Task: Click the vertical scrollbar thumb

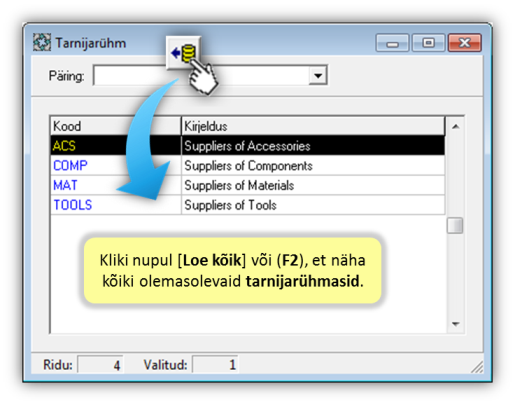Action: pyautogui.click(x=455, y=226)
